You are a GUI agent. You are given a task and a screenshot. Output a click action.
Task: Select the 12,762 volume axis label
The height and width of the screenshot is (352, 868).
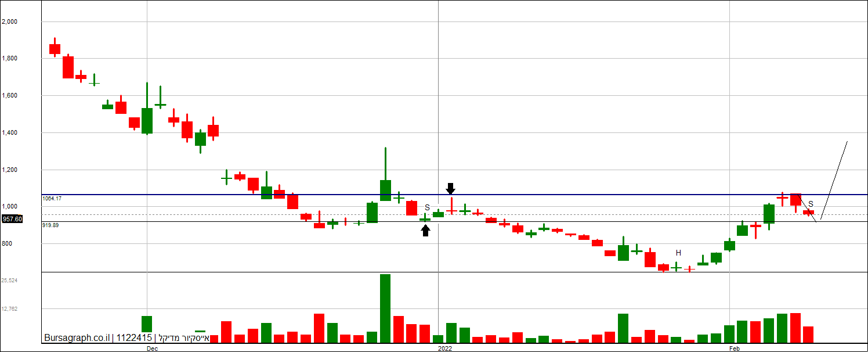(x=9, y=308)
